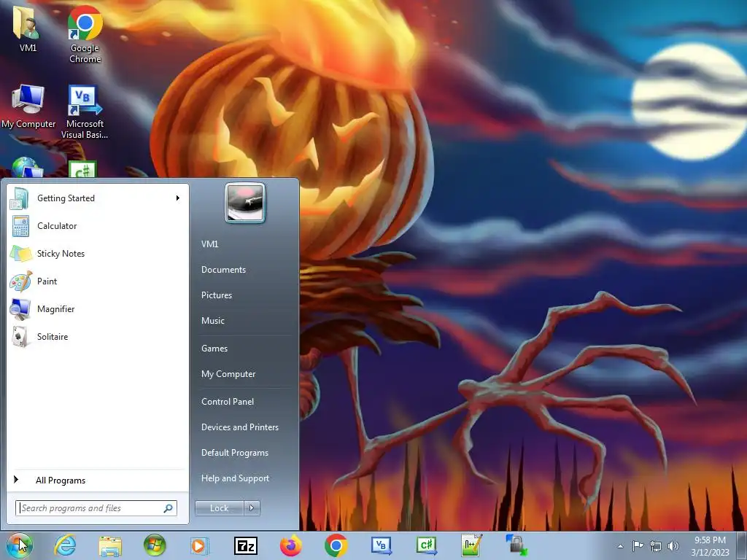Screen dimensions: 747x560
Task: Open VM1 user folder link
Action: tap(209, 244)
